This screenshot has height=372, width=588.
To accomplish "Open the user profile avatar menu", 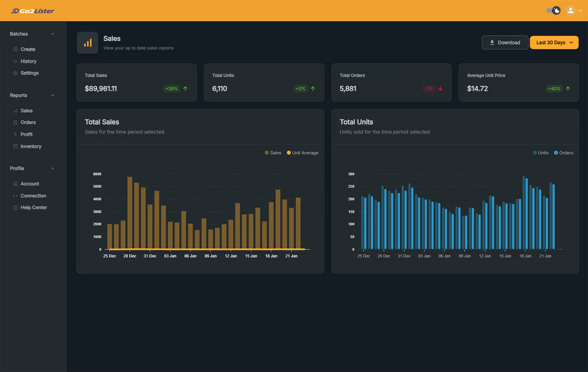I will click(x=571, y=10).
